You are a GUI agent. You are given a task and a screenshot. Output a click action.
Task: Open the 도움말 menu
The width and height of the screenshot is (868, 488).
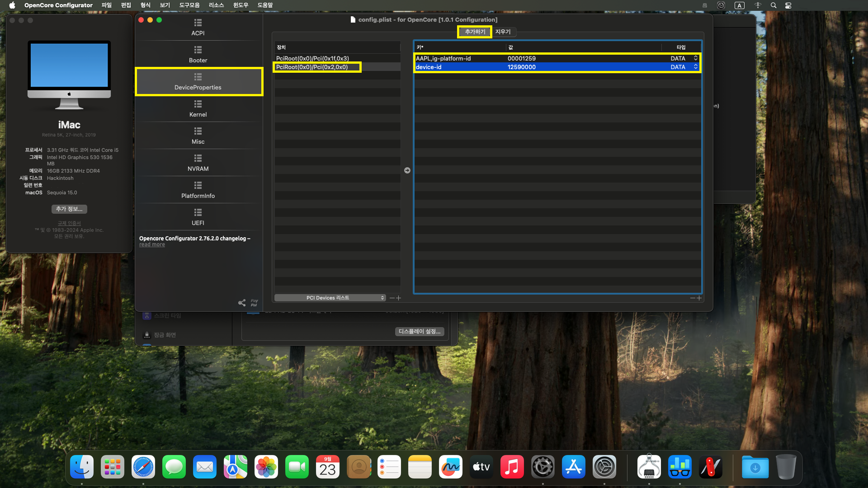click(x=265, y=5)
